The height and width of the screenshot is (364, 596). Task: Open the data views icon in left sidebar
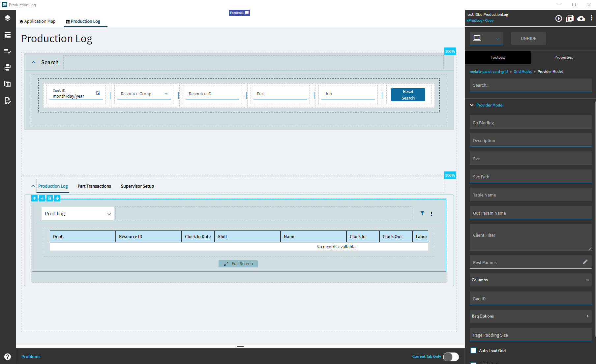click(x=8, y=68)
